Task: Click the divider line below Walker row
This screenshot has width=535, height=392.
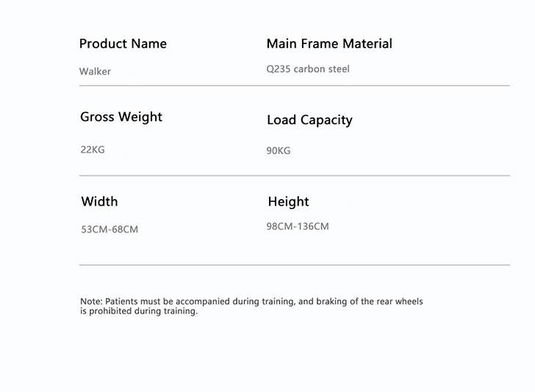Action: click(x=294, y=86)
